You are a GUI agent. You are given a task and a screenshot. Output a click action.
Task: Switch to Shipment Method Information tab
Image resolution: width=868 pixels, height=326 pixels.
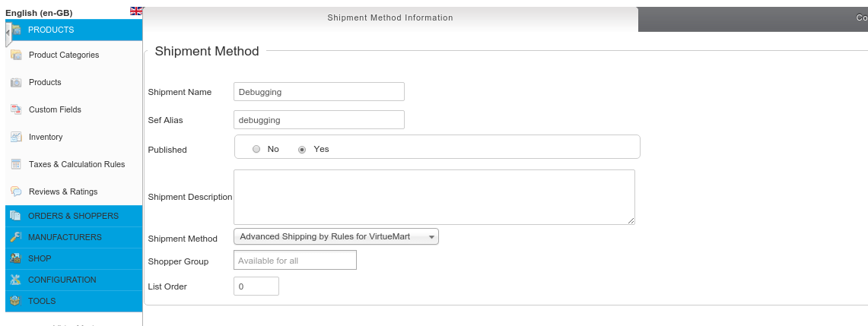tap(389, 18)
